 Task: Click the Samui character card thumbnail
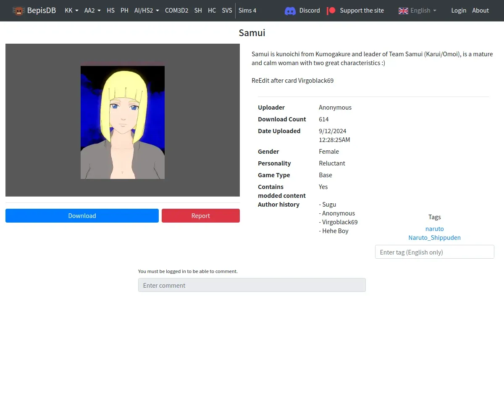(123, 122)
